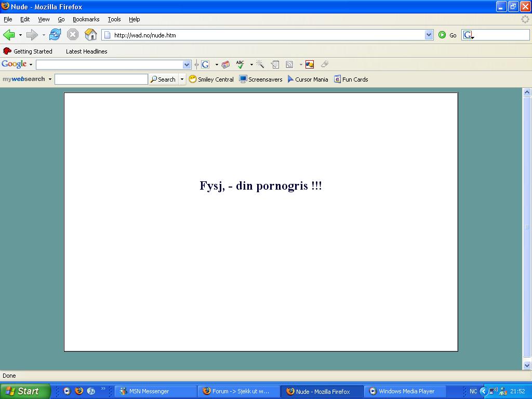
Task: Go back to the previous page
Action: click(9, 35)
